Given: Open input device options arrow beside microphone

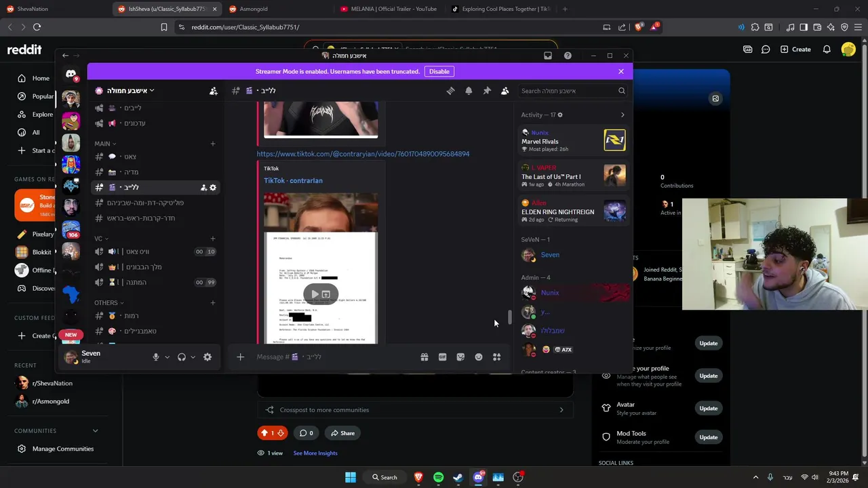Looking at the screenshot, I should [167, 357].
